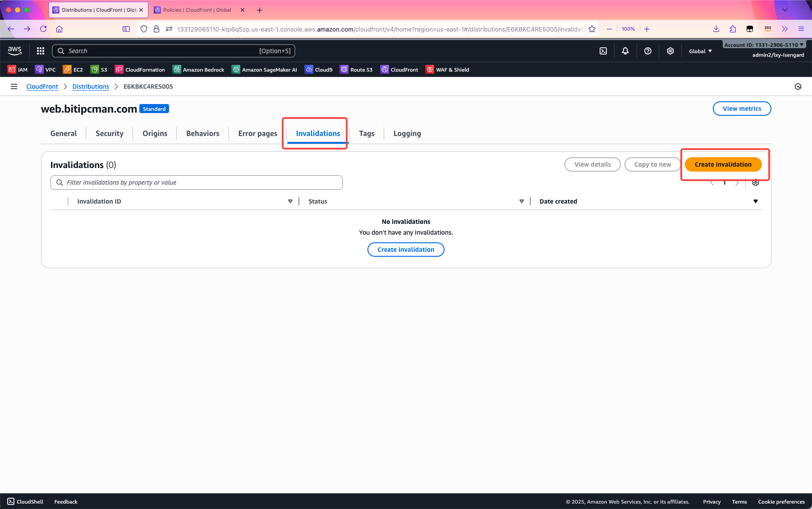Click the filter invalidations search field

[x=197, y=182]
